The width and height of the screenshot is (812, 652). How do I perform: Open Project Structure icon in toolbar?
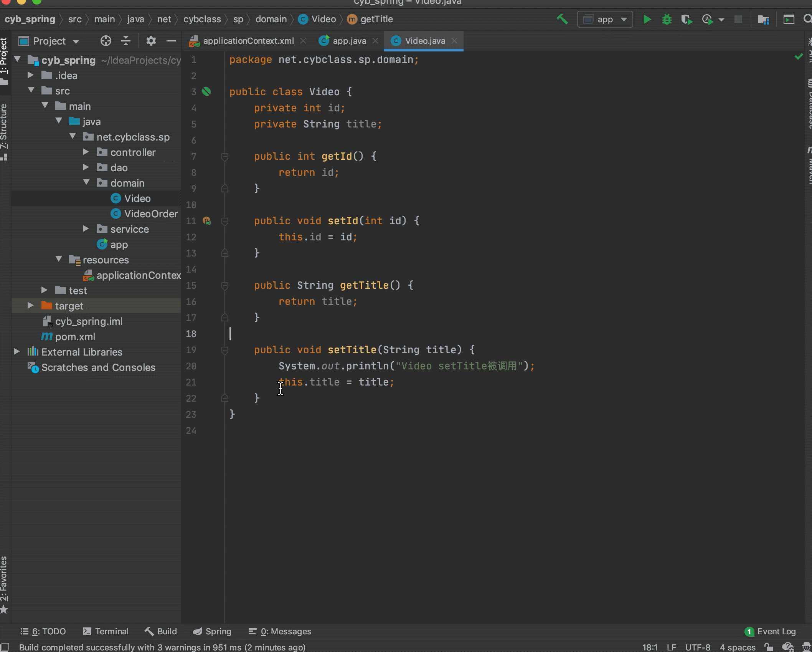pos(764,19)
